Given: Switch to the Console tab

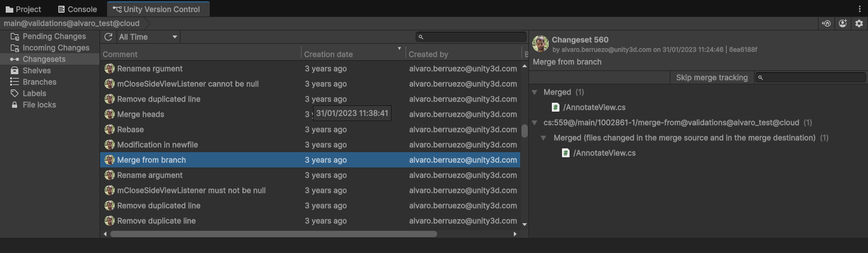Looking at the screenshot, I should (77, 9).
